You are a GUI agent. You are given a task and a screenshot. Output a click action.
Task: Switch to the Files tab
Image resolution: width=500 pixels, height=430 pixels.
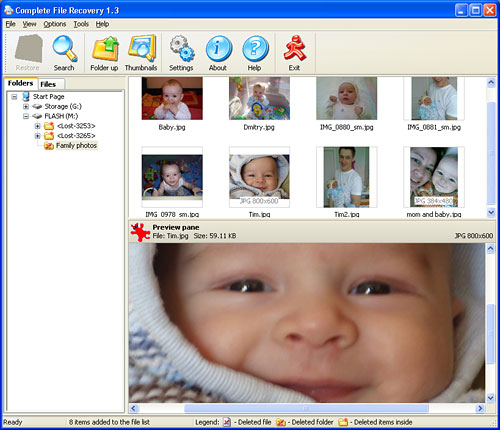pos(50,84)
